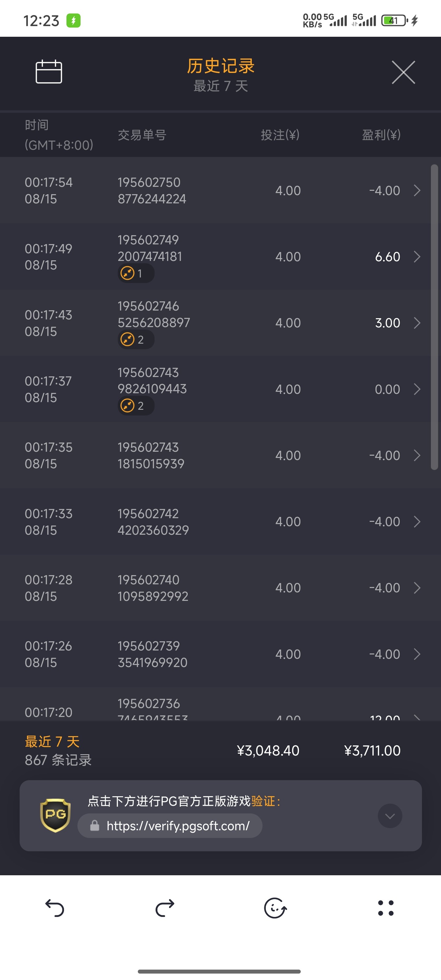Screen dimensions: 441x980
Task: Tap the 最近 7 天 summary label
Action: click(x=52, y=741)
